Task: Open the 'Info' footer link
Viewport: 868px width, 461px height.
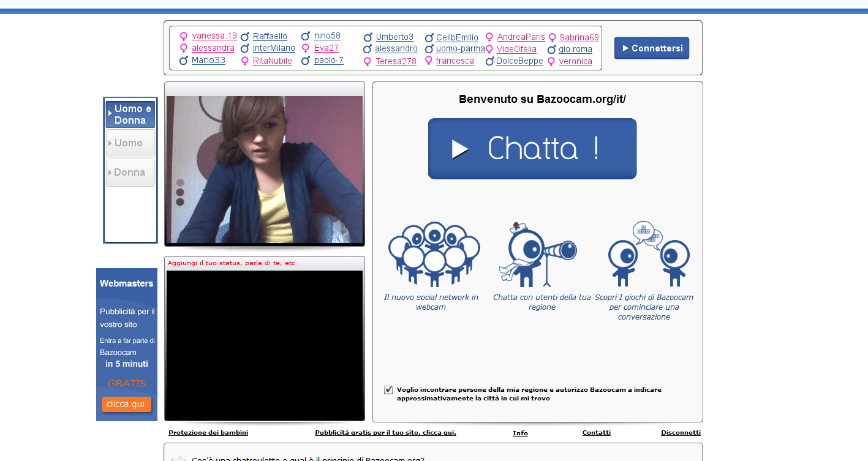Action: [x=520, y=433]
